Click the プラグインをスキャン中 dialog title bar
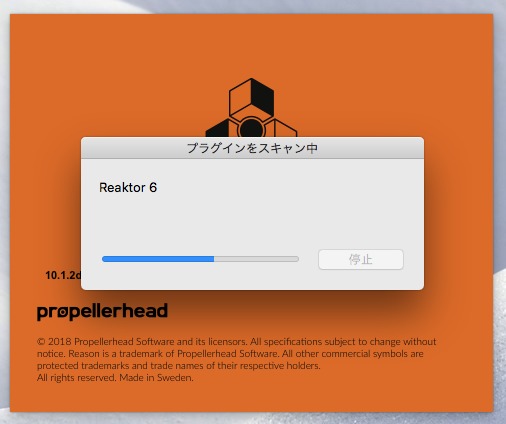Viewport: 506px width, 424px height. point(252,148)
